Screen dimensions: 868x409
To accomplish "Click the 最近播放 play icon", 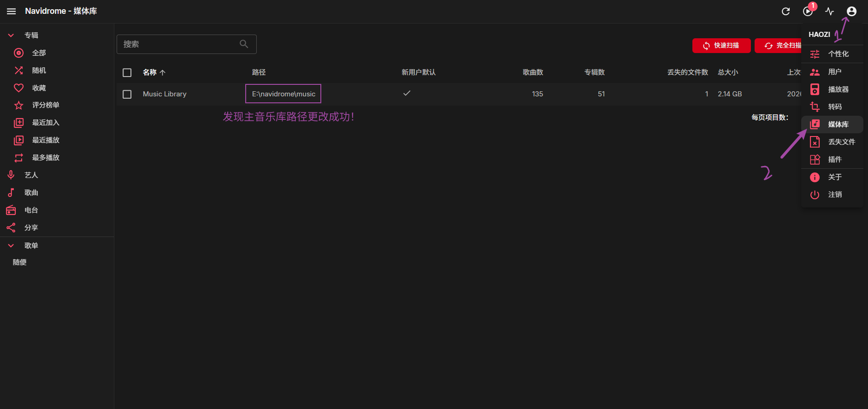I will tap(19, 140).
